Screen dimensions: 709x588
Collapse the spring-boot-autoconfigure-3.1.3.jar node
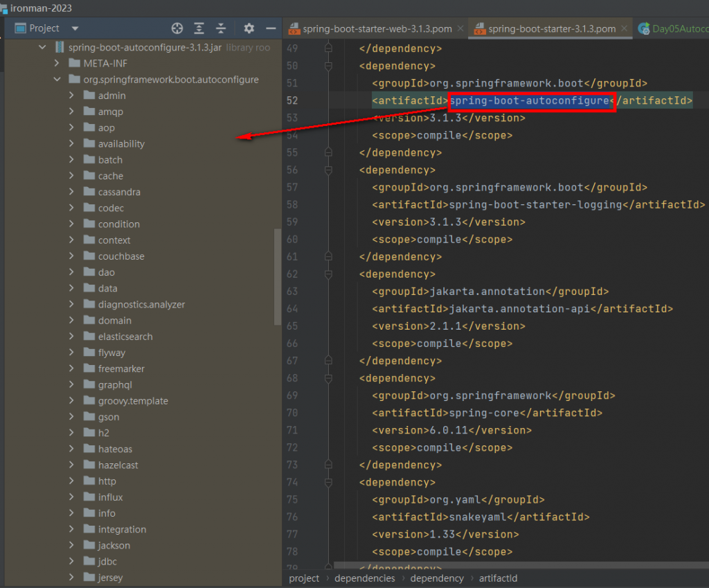coord(42,47)
